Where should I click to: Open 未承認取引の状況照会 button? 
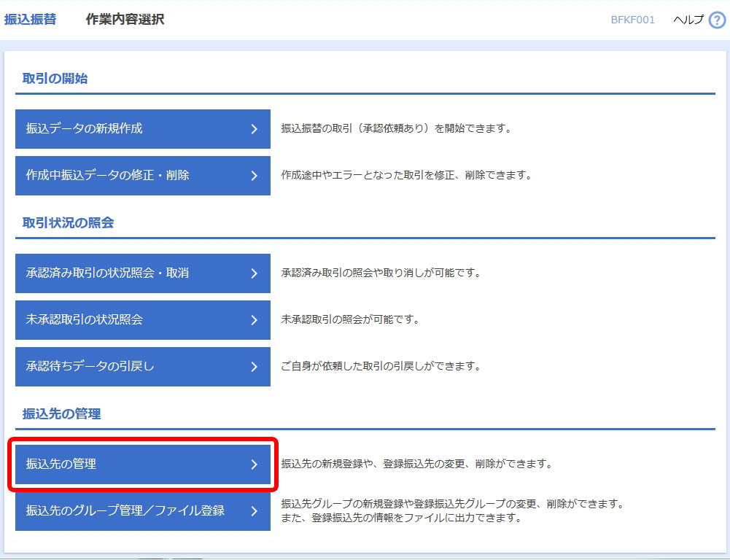click(x=142, y=320)
